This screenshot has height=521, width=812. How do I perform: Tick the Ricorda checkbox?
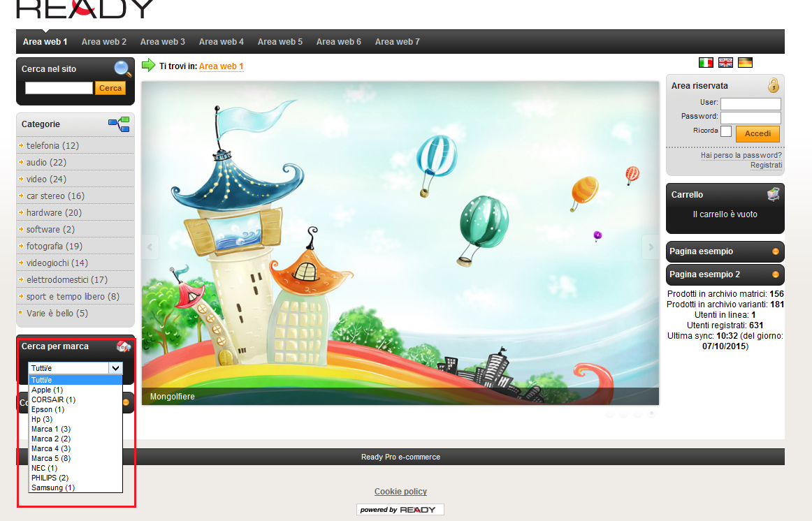pos(726,131)
